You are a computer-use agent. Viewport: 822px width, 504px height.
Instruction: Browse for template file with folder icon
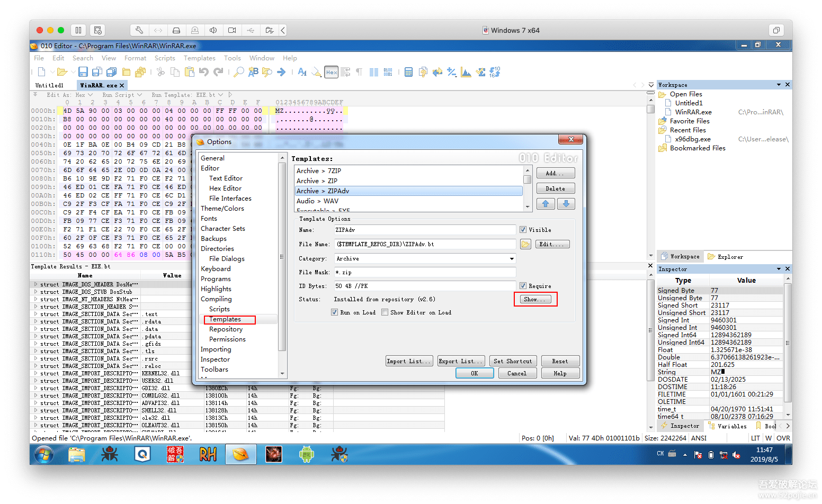click(x=525, y=244)
